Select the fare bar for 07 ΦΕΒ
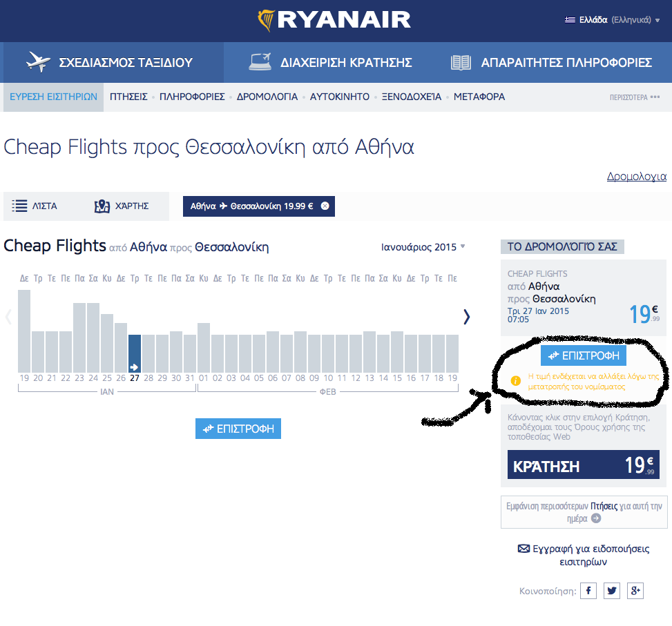Screen dimensions: 672x626 click(x=287, y=353)
